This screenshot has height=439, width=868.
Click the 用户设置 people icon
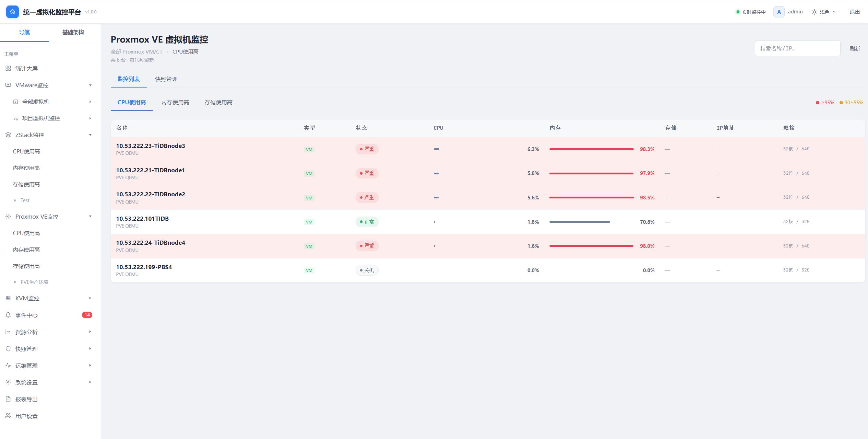click(8, 416)
